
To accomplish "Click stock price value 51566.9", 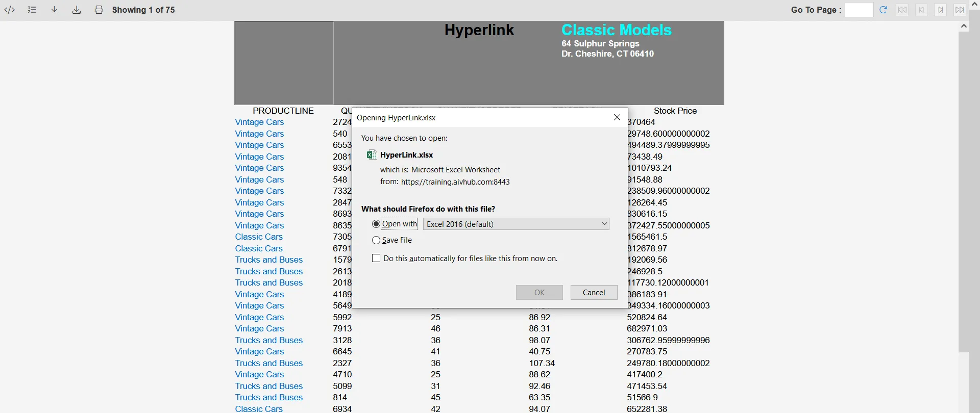I will pos(643,398).
